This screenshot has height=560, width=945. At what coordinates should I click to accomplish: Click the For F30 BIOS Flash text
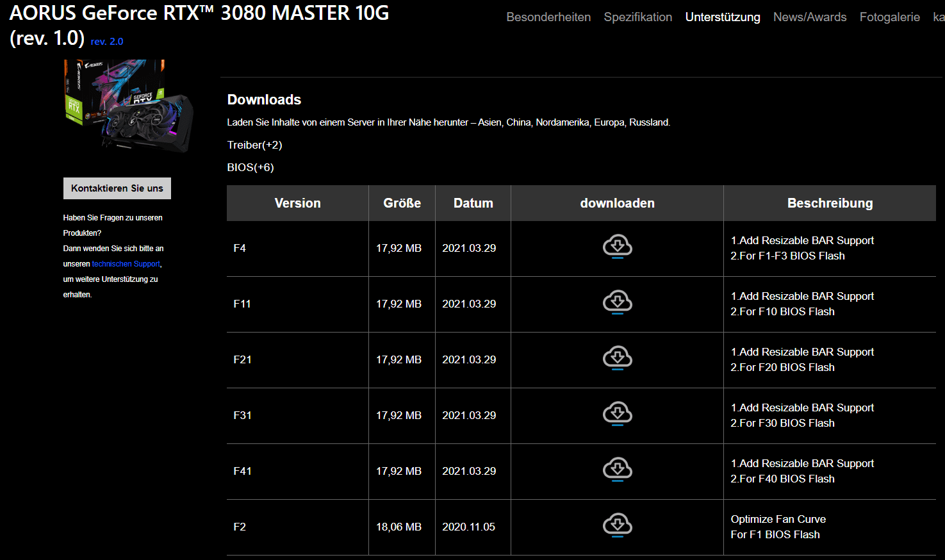point(782,423)
